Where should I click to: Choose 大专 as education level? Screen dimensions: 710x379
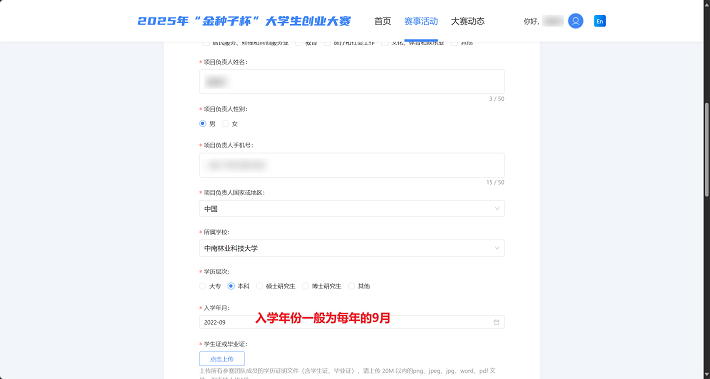pyautogui.click(x=203, y=286)
